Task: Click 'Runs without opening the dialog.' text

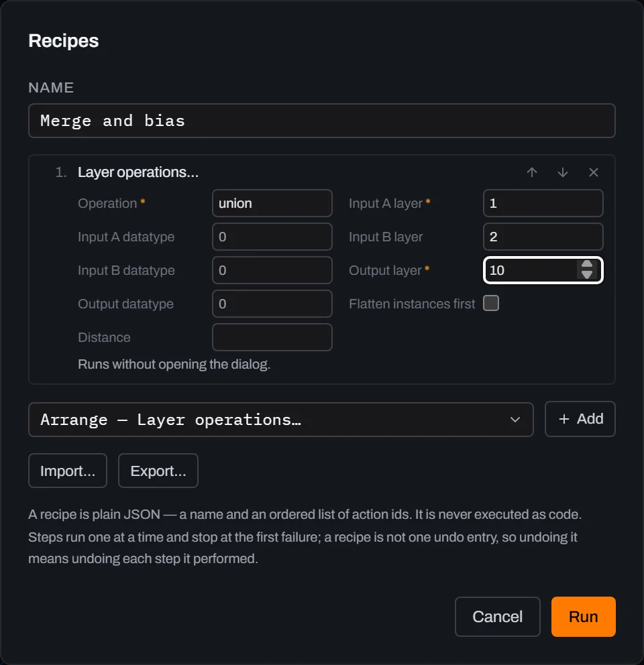Action: click(x=174, y=364)
